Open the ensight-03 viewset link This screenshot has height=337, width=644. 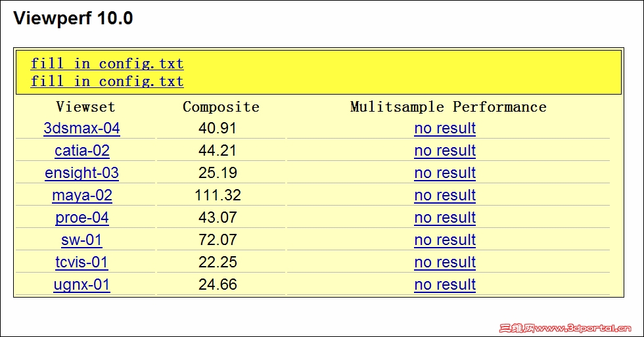pos(81,173)
